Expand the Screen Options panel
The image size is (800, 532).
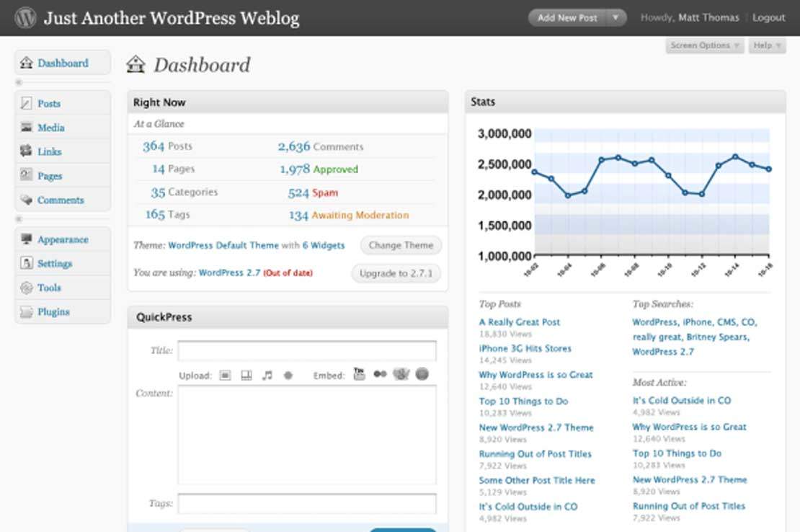tap(705, 45)
